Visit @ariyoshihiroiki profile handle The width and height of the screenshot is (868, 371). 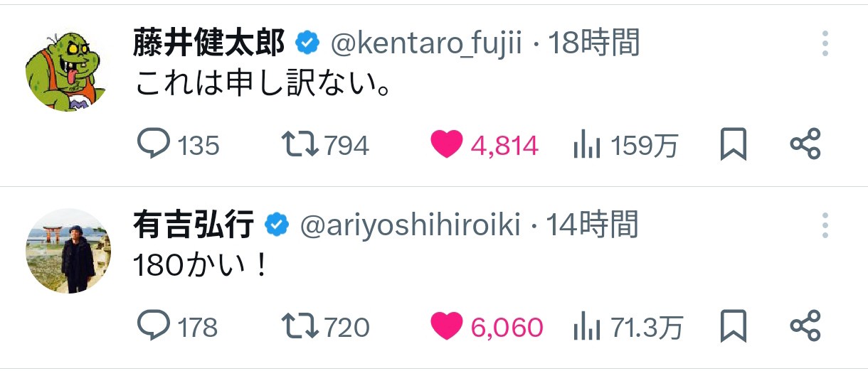coord(411,225)
